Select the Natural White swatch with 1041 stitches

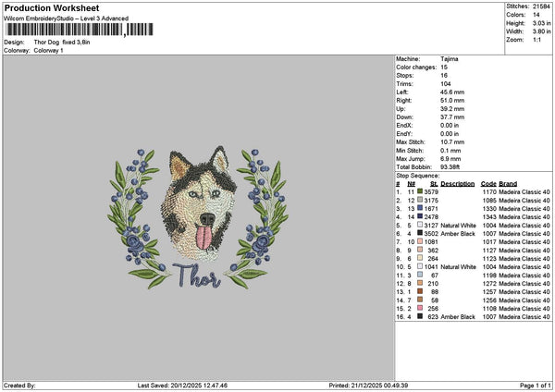tap(420, 266)
